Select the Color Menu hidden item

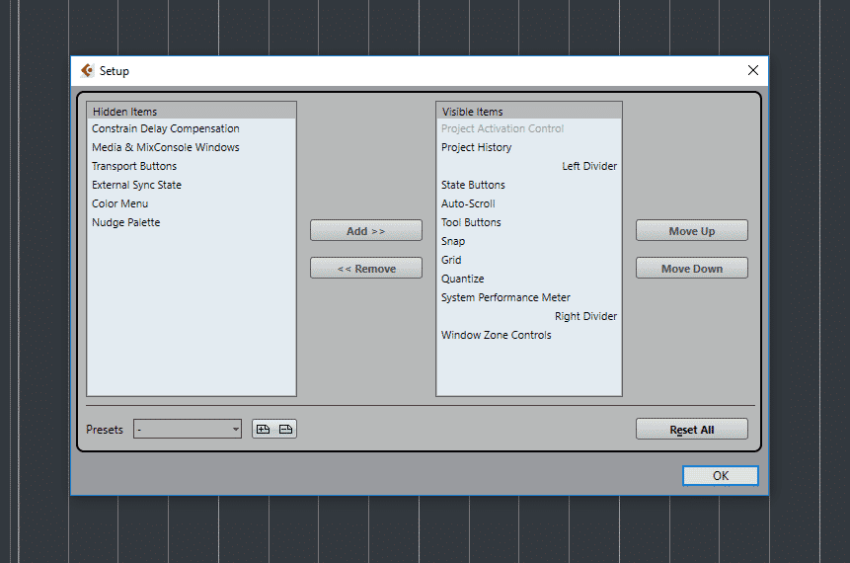pyautogui.click(x=120, y=204)
